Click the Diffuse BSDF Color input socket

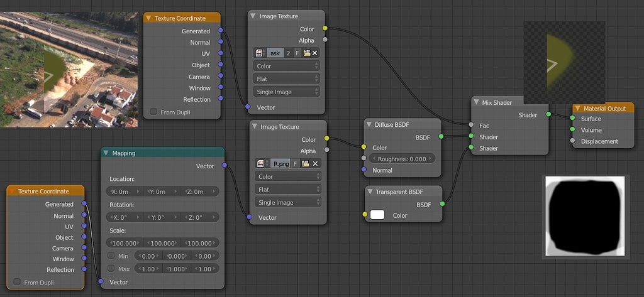click(364, 147)
